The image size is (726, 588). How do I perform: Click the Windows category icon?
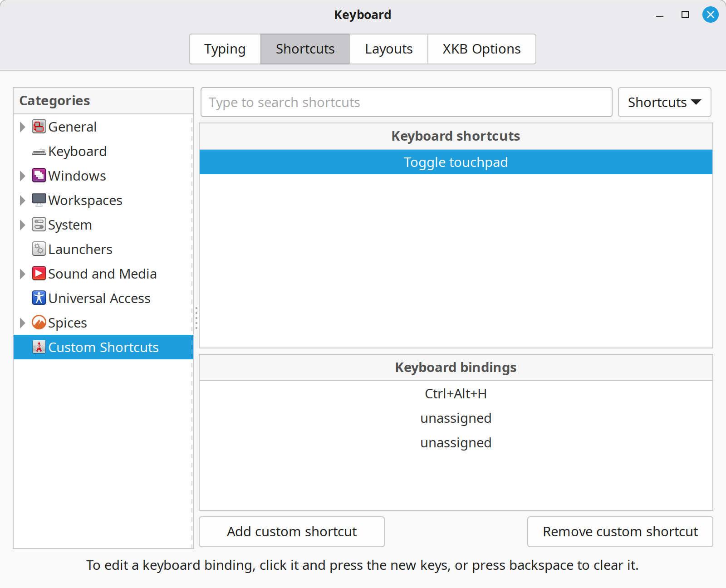coord(39,176)
